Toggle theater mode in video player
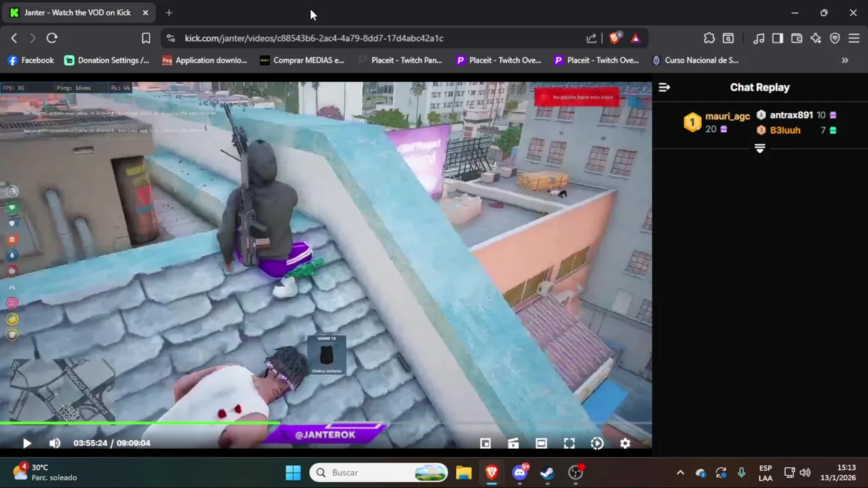 coord(541,443)
